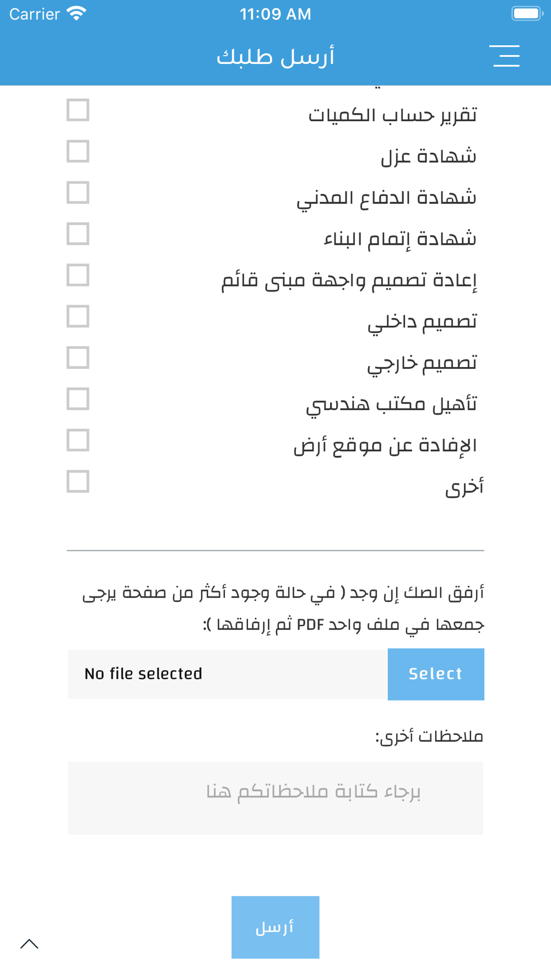Tick the شهادة عزل checkbox
Image resolution: width=551 pixels, height=980 pixels.
[x=78, y=151]
